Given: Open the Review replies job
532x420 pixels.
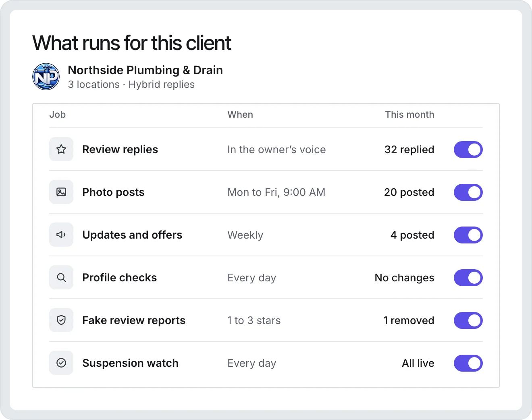Looking at the screenshot, I should 120,150.
